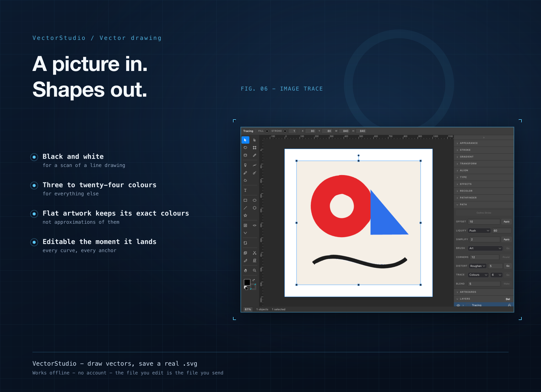Open the Distort Roughen dropdown
541x392 pixels.
point(477,266)
